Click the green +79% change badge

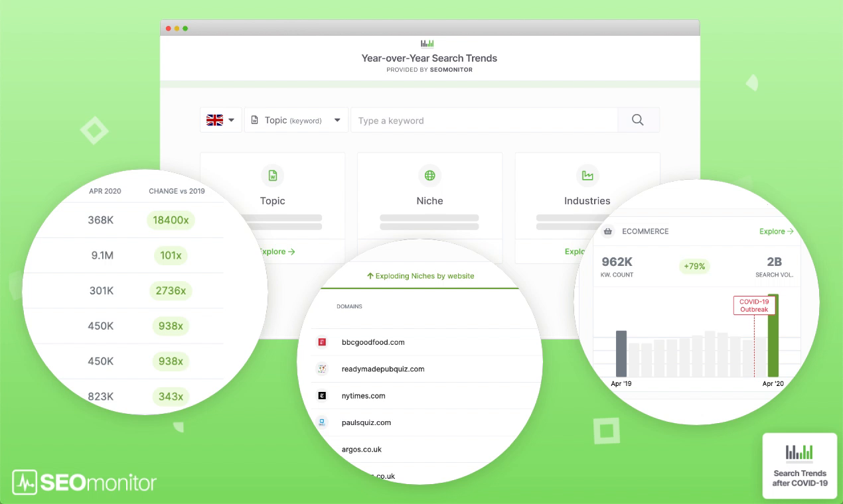(694, 266)
